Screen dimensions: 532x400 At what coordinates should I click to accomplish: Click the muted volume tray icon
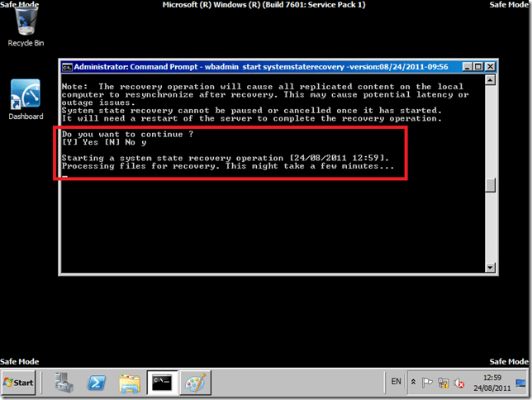coord(459,383)
